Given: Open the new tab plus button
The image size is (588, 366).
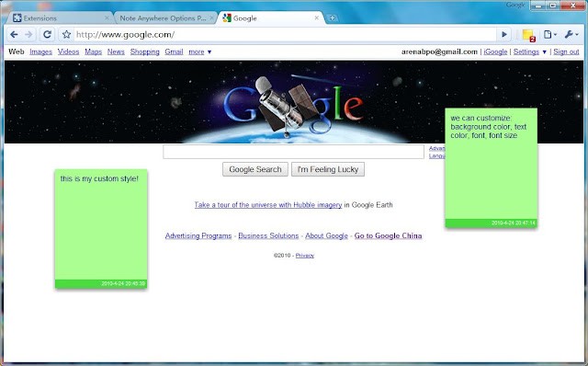Looking at the screenshot, I should tap(332, 17).
